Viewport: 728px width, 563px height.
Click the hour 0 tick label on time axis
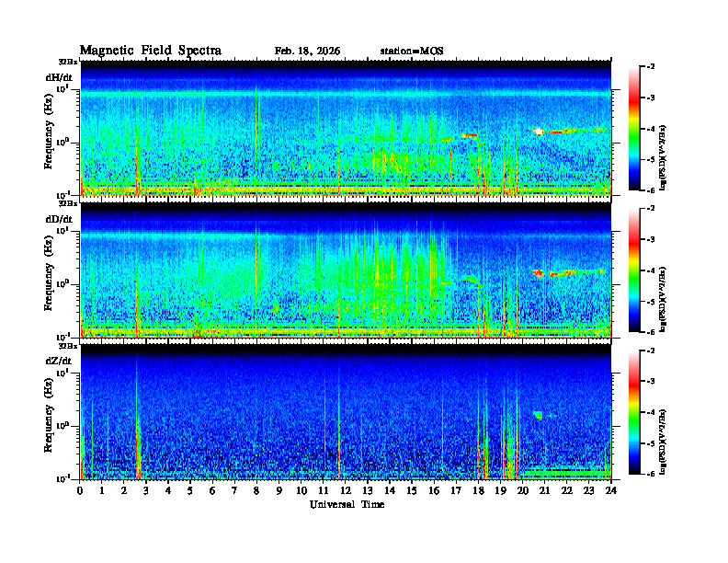80,490
